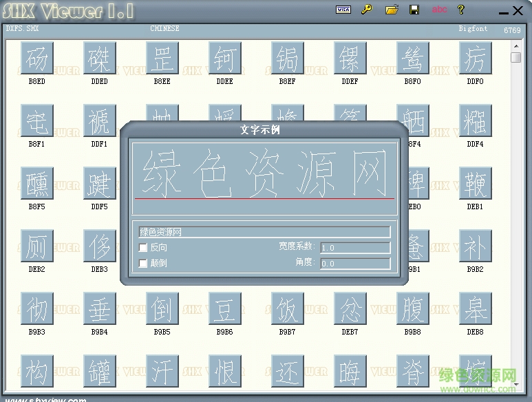Select the glyph tile labeled B9B7

tap(288, 308)
